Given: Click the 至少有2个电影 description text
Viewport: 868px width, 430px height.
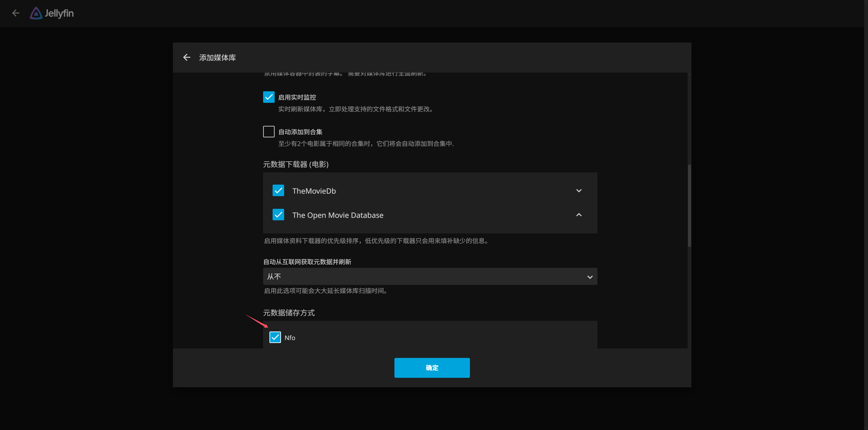Looking at the screenshot, I should point(366,144).
